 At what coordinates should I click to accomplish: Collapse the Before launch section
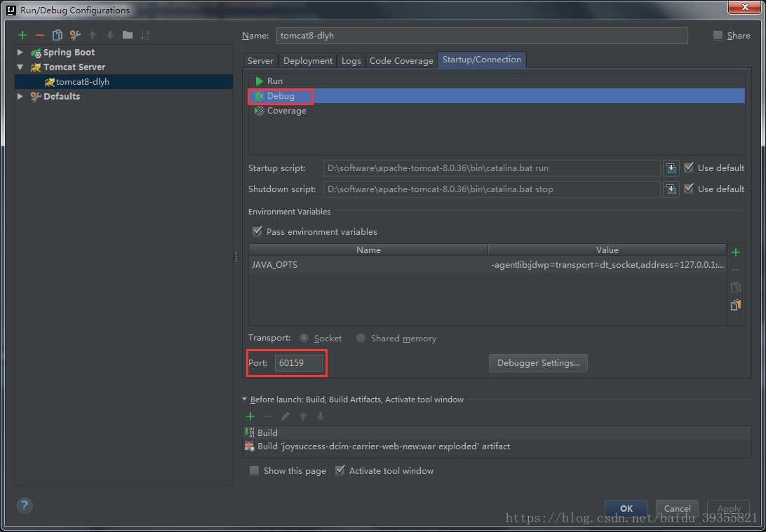click(245, 400)
